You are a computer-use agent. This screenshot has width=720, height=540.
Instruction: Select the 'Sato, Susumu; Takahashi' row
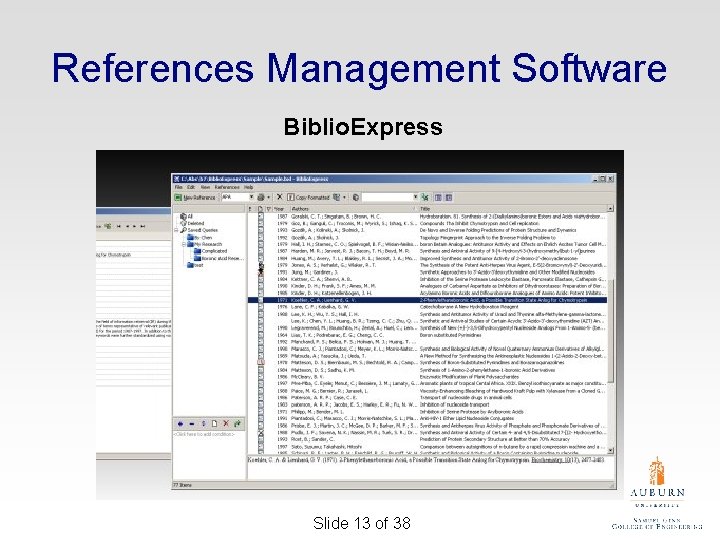point(427,446)
